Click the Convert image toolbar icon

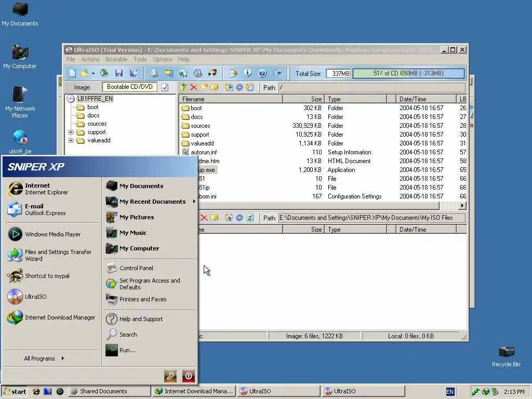[x=183, y=73]
